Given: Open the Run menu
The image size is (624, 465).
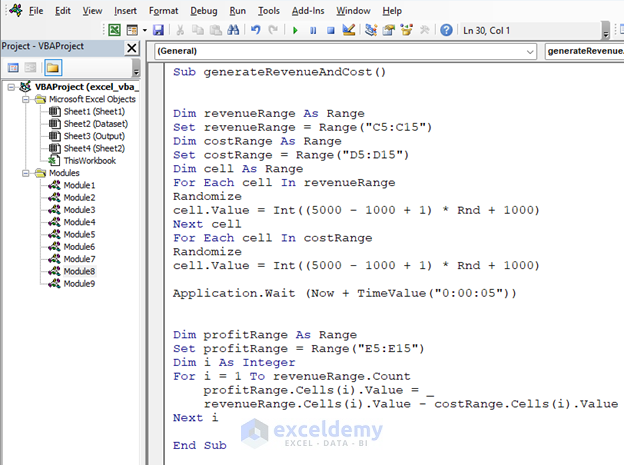Looking at the screenshot, I should [238, 11].
